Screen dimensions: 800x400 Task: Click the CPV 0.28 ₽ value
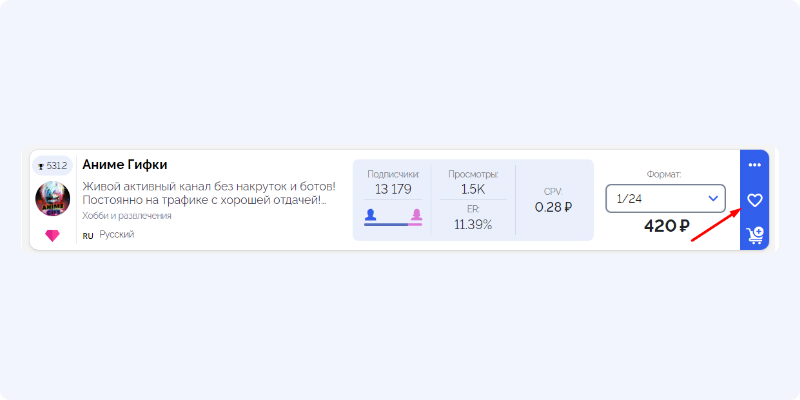[554, 207]
